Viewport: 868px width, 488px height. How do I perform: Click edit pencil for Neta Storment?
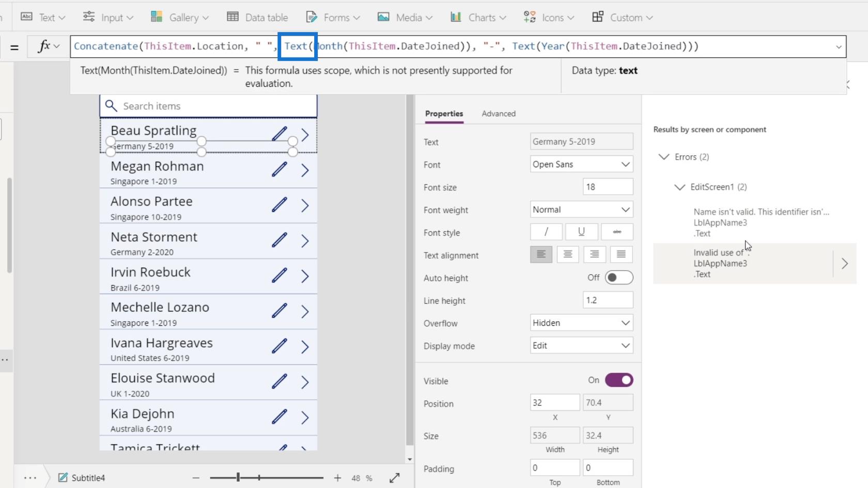pos(280,240)
